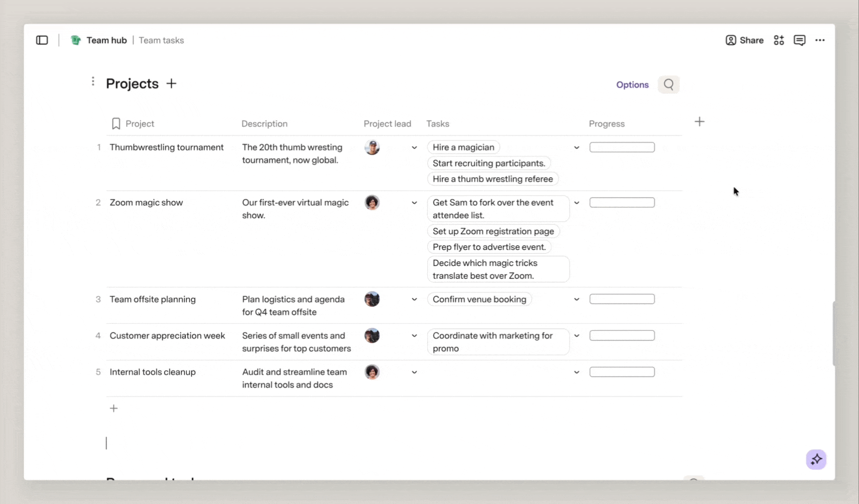The height and width of the screenshot is (504, 859).
Task: Click progress bar for Thumbwrestling tournament
Action: click(x=622, y=147)
